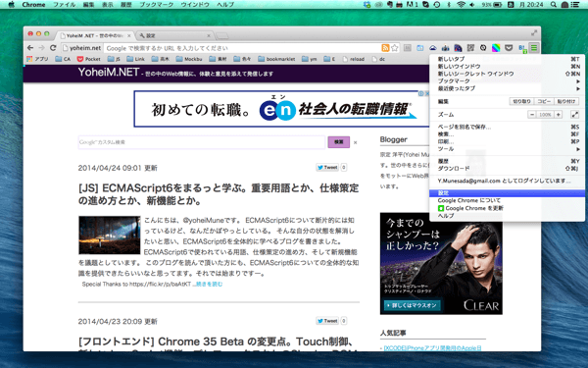
Task: Click the 切り取り cut button
Action: (521, 101)
